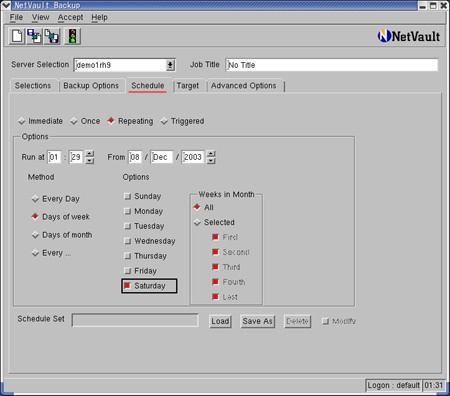Toggle the Modify checkbox

pyautogui.click(x=326, y=321)
